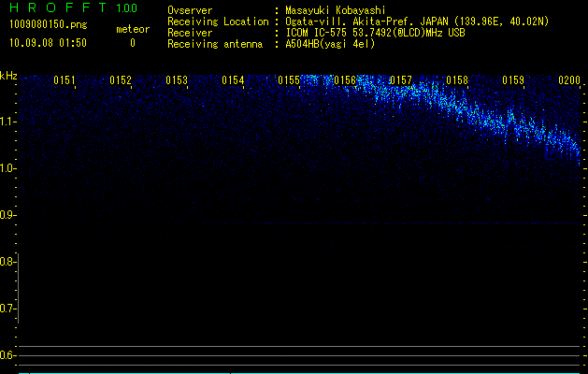This screenshot has width=588, height=374.
Task: Click the 0151 time axis marker
Action: pyautogui.click(x=65, y=80)
